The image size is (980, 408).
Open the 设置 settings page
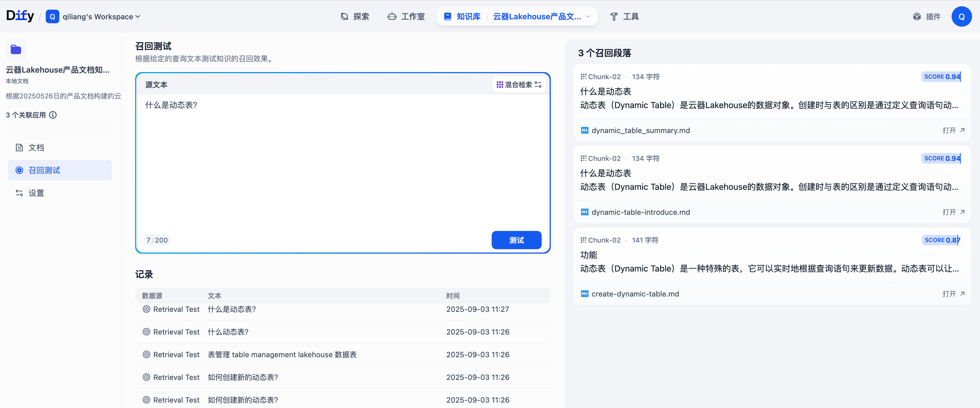[60, 193]
